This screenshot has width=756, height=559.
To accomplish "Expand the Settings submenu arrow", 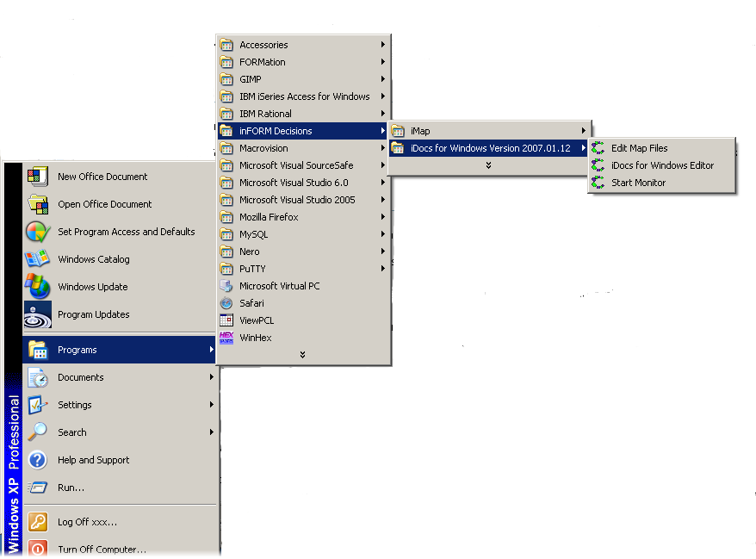I will (x=211, y=405).
